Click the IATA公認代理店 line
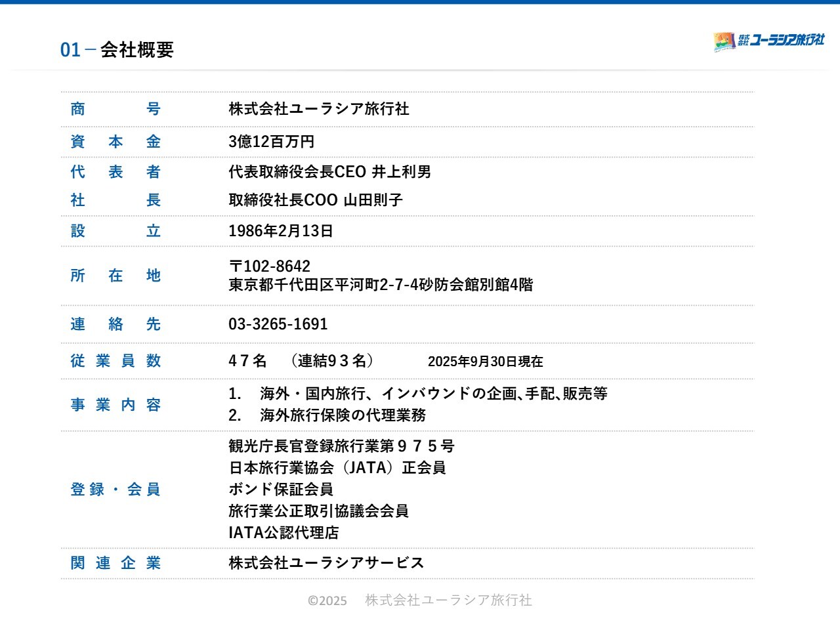 pos(283,533)
